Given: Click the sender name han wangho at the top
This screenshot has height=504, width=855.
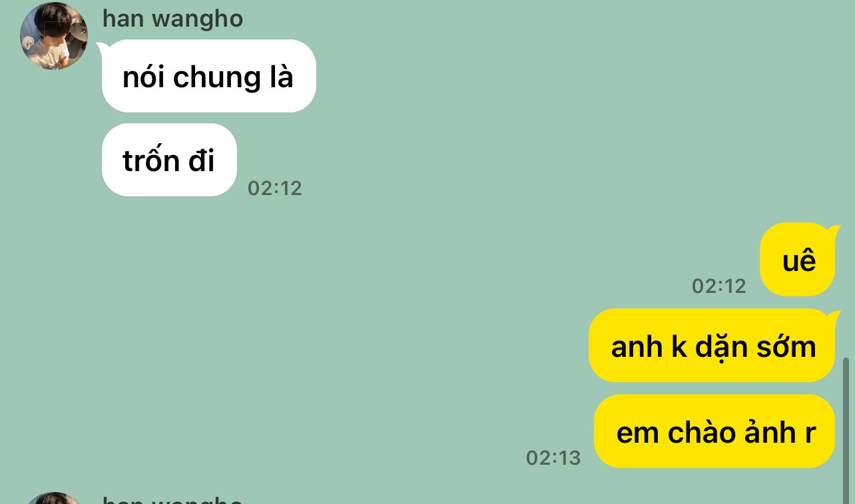Looking at the screenshot, I should (172, 18).
